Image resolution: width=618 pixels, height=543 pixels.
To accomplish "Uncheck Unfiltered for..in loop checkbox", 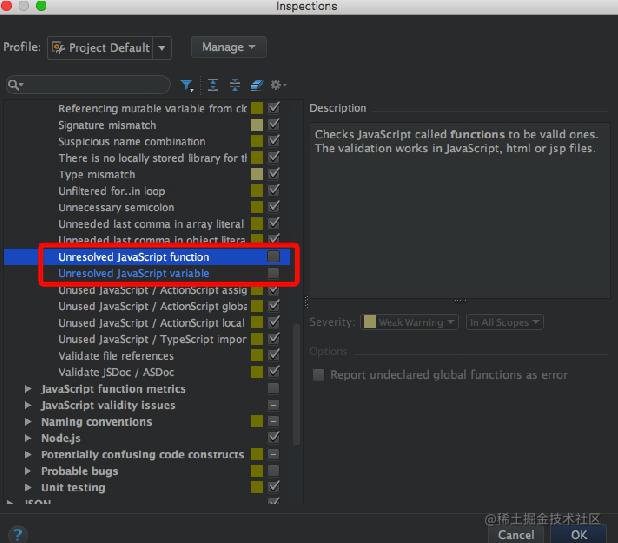I will [x=274, y=191].
